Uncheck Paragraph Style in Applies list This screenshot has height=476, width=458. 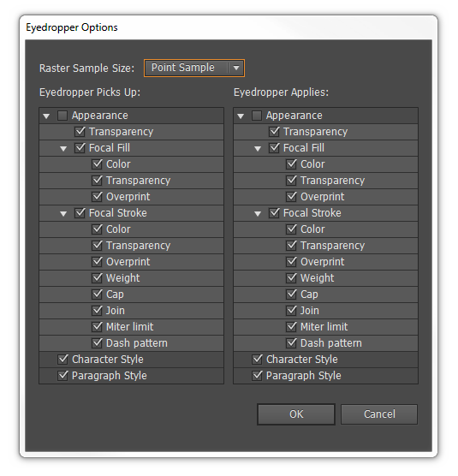(257, 376)
